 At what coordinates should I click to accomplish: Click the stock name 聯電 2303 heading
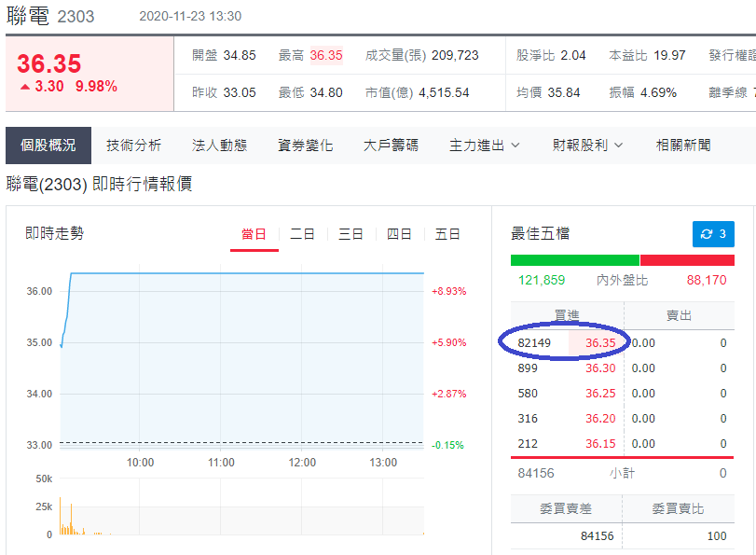coord(50,16)
